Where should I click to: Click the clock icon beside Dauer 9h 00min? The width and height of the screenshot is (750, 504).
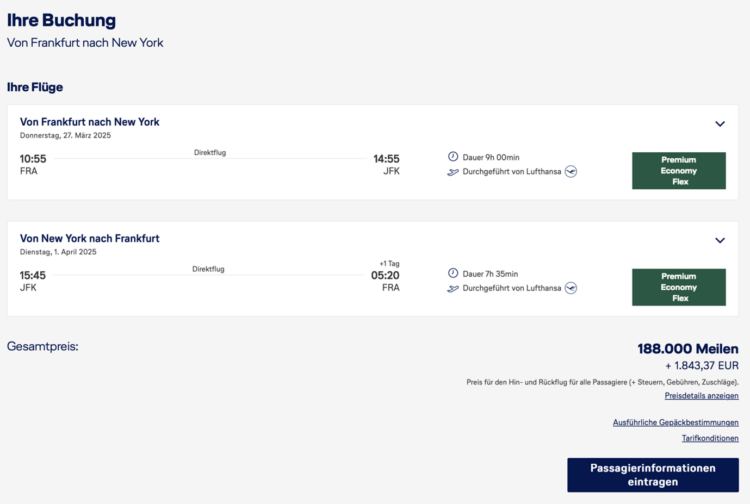452,156
